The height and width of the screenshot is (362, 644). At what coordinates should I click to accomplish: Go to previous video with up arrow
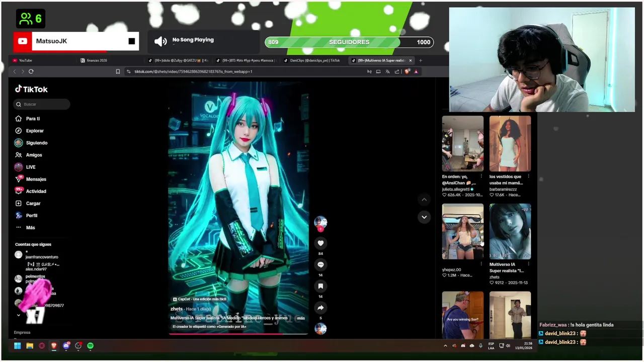(x=424, y=200)
